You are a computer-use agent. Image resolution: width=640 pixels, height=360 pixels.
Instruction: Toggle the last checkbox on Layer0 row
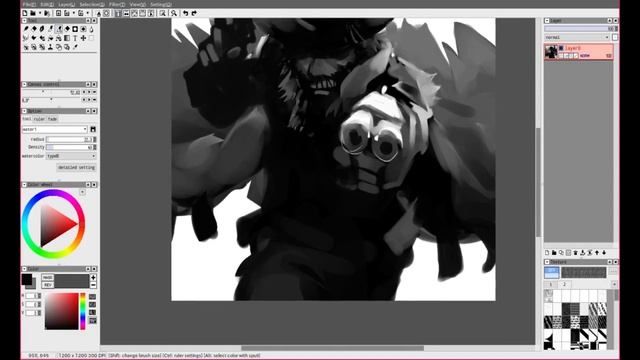[576, 56]
